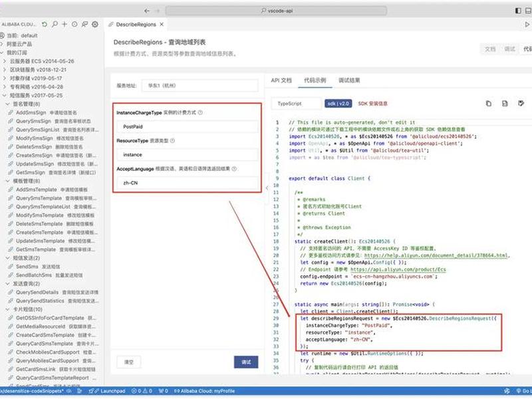The width and height of the screenshot is (532, 399).
Task: Copy the code sample with the copy icon
Action: pyautogui.click(x=489, y=104)
